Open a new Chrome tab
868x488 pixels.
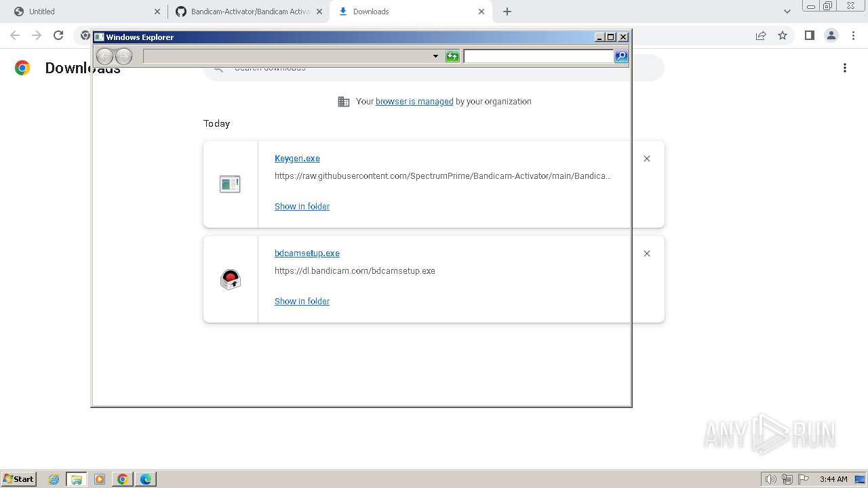click(x=507, y=12)
